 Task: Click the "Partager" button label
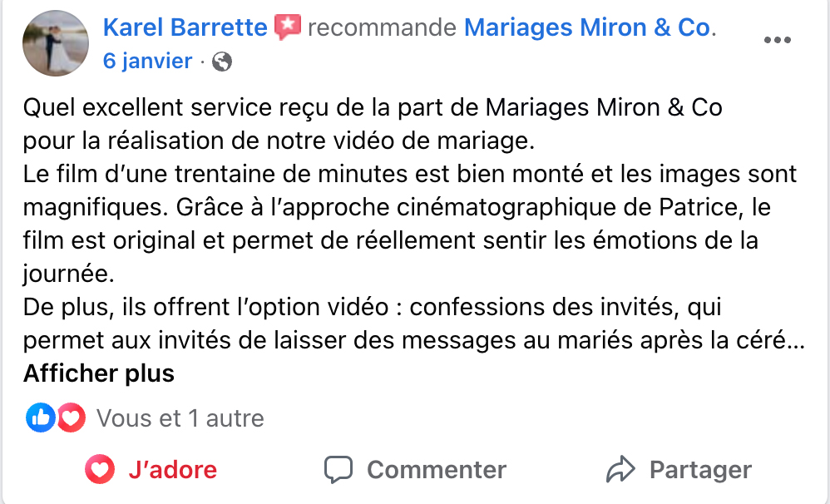click(x=700, y=470)
